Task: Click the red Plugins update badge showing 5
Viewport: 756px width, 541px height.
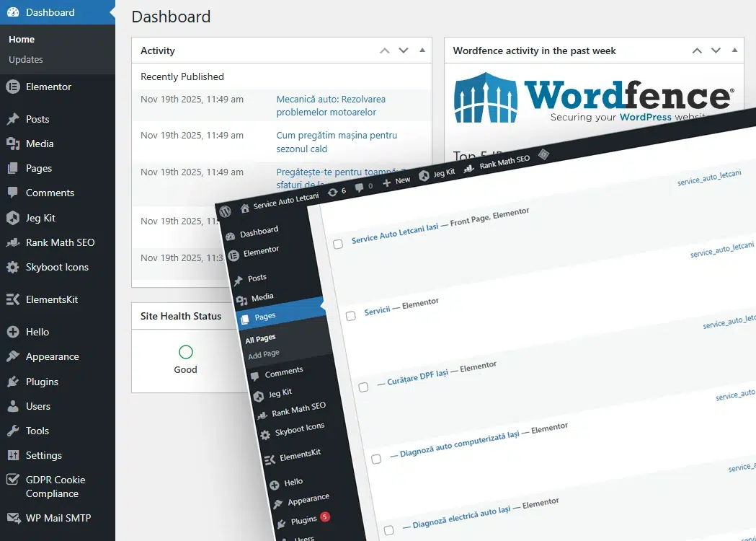Action: [325, 517]
